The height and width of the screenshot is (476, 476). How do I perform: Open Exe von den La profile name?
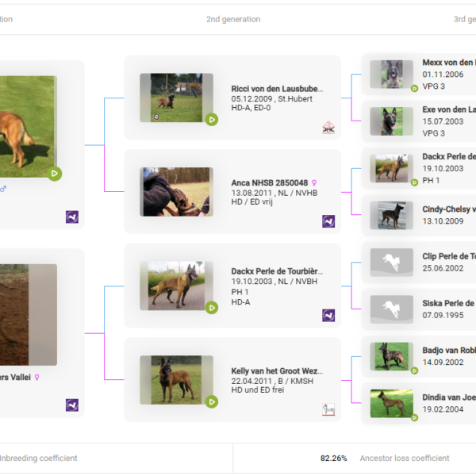449,109
